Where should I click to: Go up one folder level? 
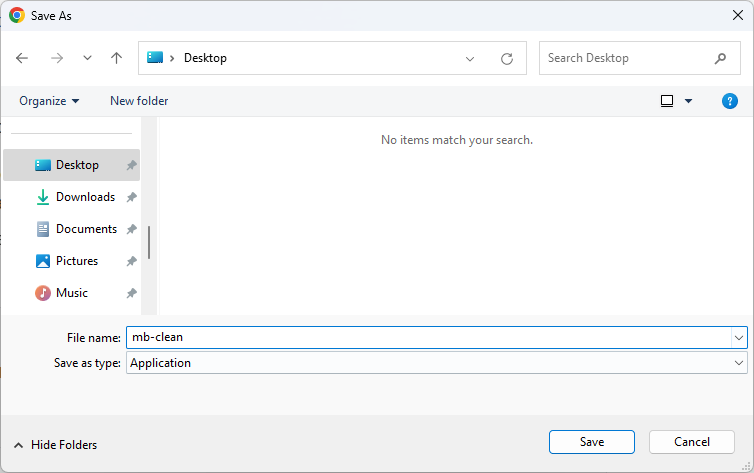pos(116,58)
